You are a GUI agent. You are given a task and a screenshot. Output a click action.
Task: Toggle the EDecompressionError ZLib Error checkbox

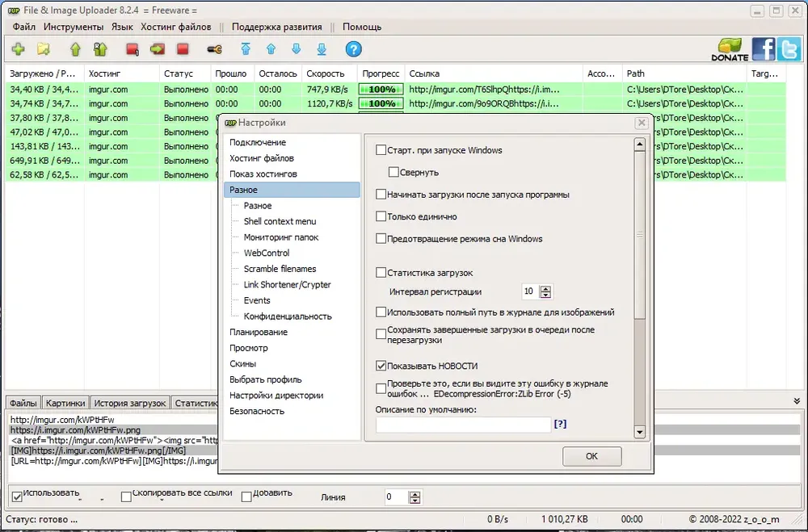(381, 388)
